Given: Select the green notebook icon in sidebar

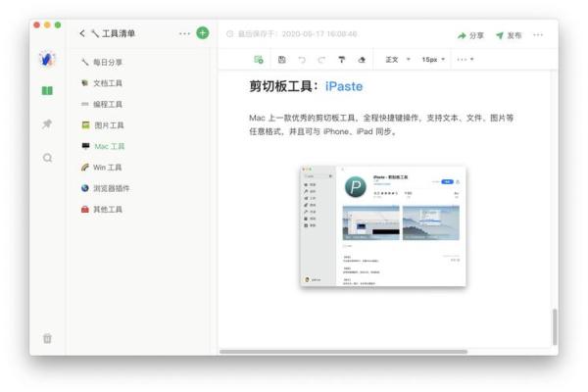Looking at the screenshot, I should coord(47,91).
